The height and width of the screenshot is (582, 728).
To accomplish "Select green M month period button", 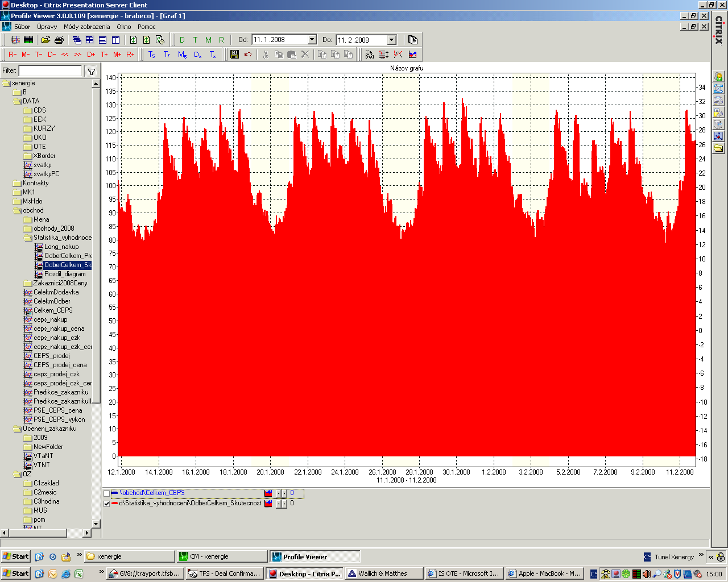I will (208, 40).
